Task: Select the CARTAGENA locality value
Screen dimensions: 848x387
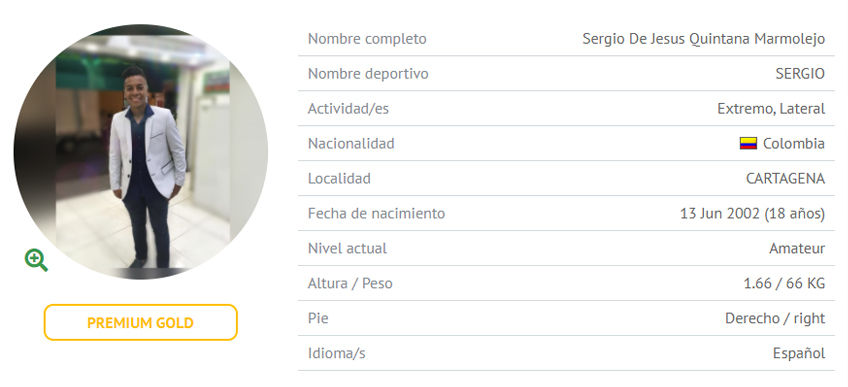Action: 786,178
